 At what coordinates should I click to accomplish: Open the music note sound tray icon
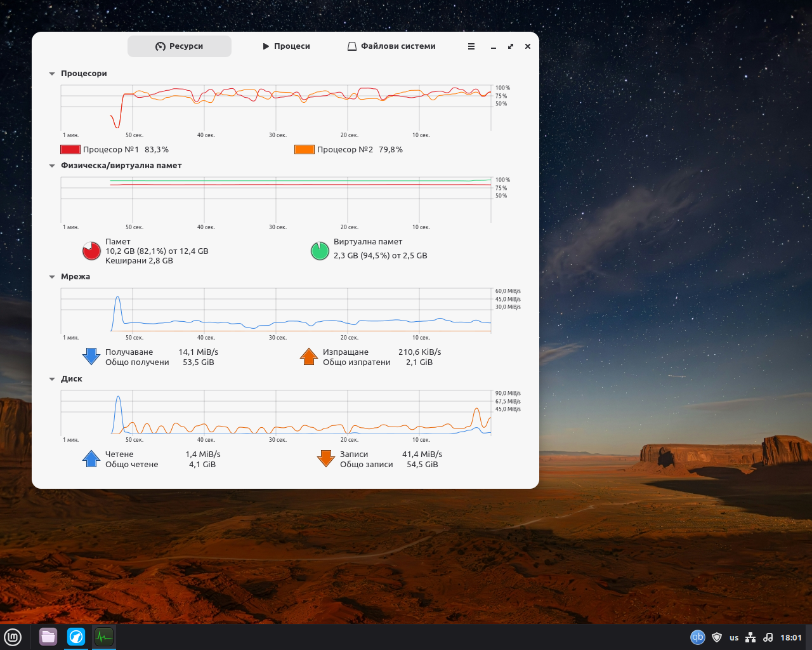pos(768,637)
